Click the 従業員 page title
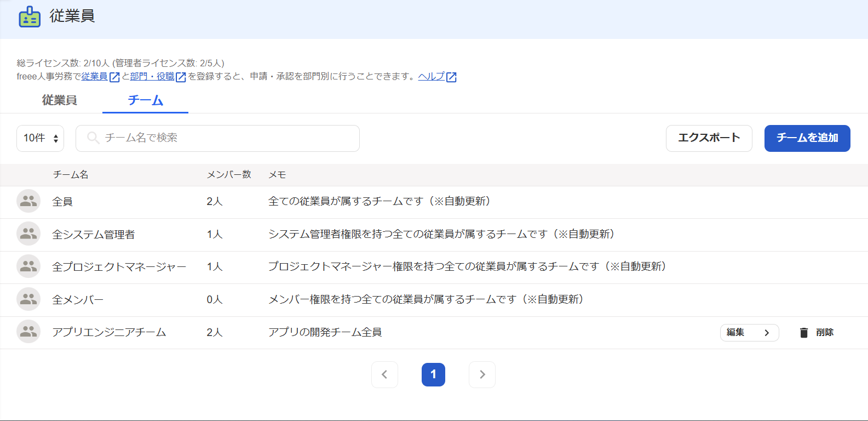 72,16
